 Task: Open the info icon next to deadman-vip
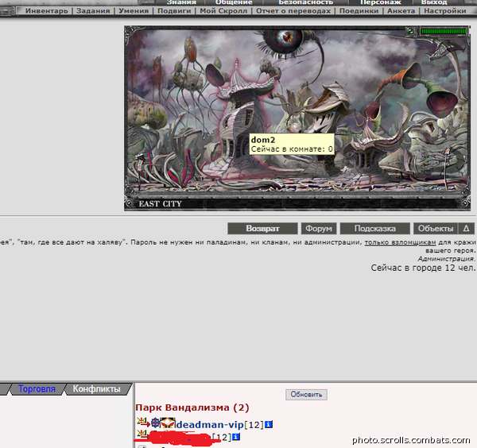269,424
